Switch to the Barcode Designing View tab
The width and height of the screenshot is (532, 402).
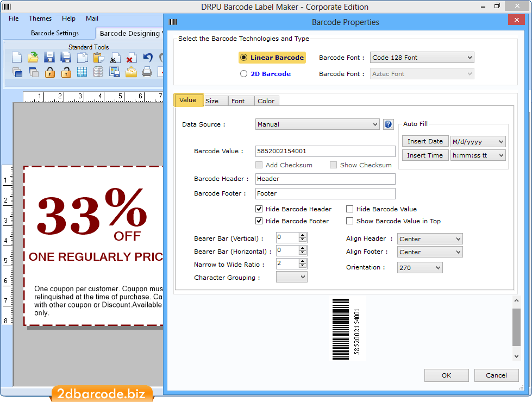(x=130, y=33)
